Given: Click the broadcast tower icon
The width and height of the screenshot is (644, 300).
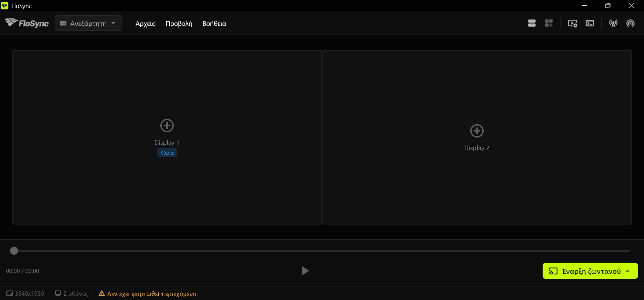Looking at the screenshot, I should 613,23.
